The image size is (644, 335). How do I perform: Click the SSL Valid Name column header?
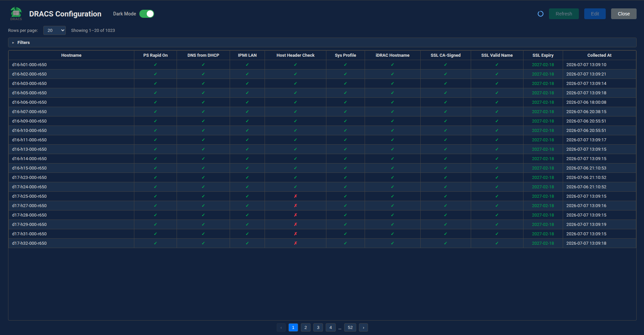click(497, 55)
